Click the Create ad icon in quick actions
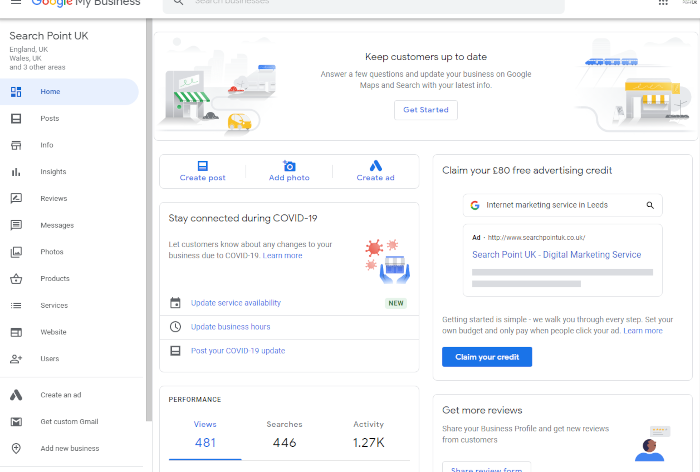700x472 pixels. click(x=376, y=166)
